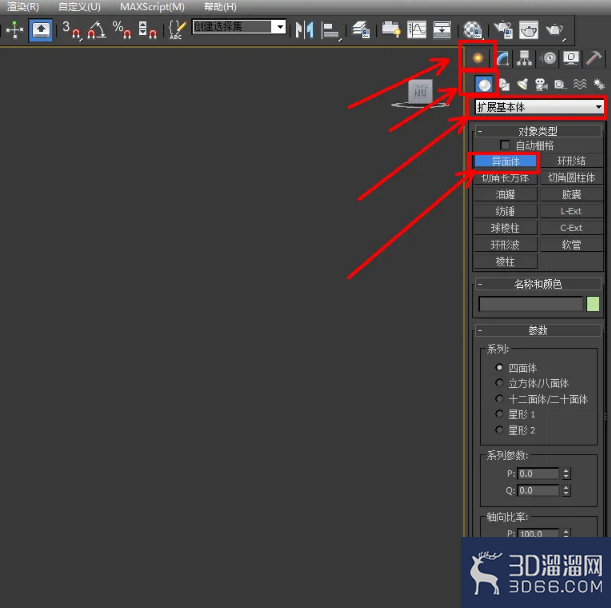This screenshot has height=608, width=611.
Task: Select the Cameras category icon
Action: pos(541,84)
